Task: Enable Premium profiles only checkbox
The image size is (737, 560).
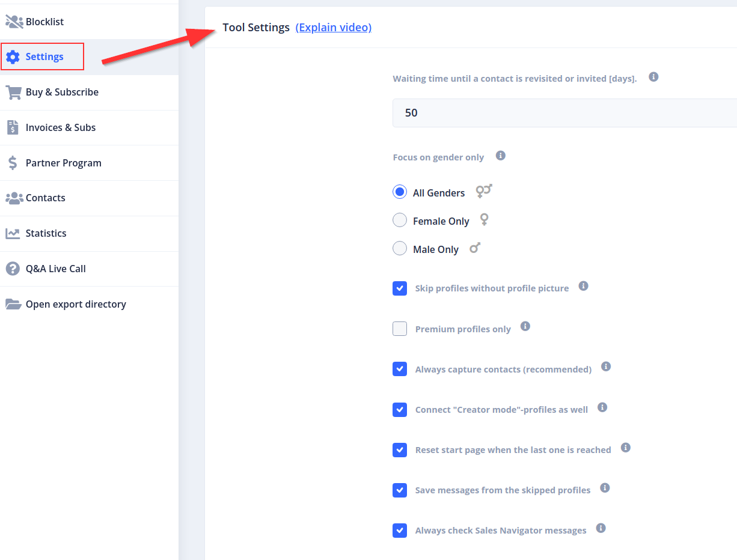Action: [x=400, y=329]
